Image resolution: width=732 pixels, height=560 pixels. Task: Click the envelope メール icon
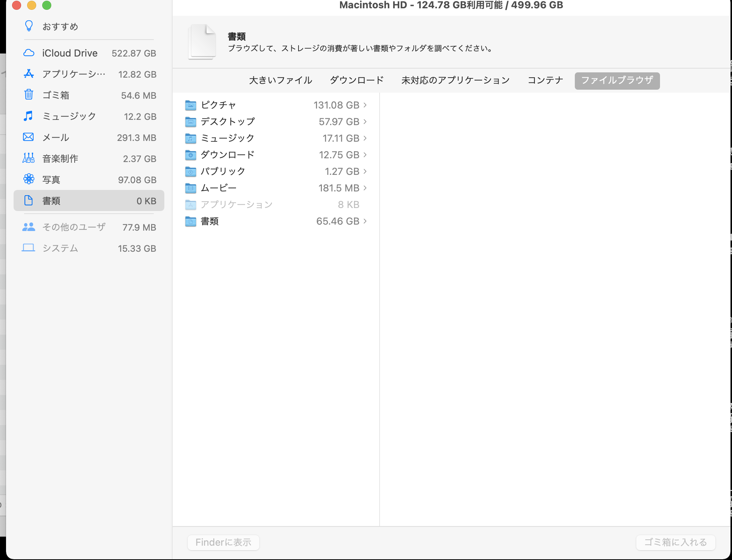[28, 137]
